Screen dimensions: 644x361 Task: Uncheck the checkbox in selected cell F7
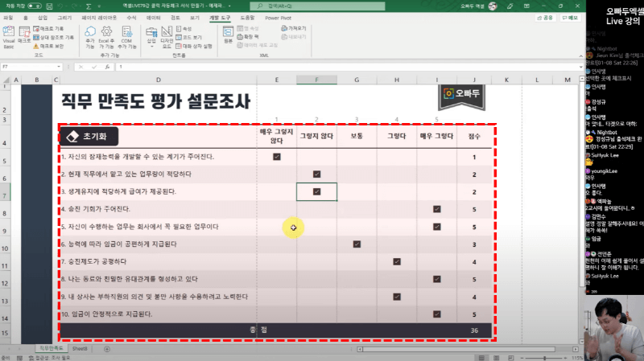pos(316,191)
